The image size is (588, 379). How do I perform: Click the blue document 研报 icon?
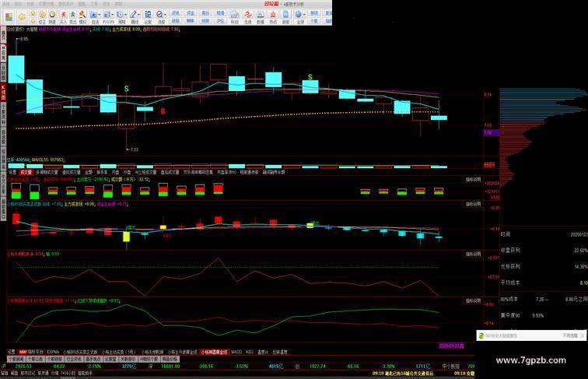[x=285, y=17]
